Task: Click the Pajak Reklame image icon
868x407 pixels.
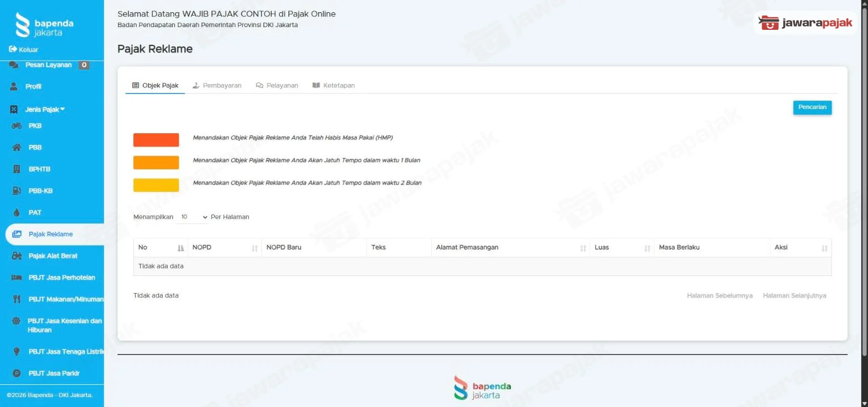Action: click(17, 234)
